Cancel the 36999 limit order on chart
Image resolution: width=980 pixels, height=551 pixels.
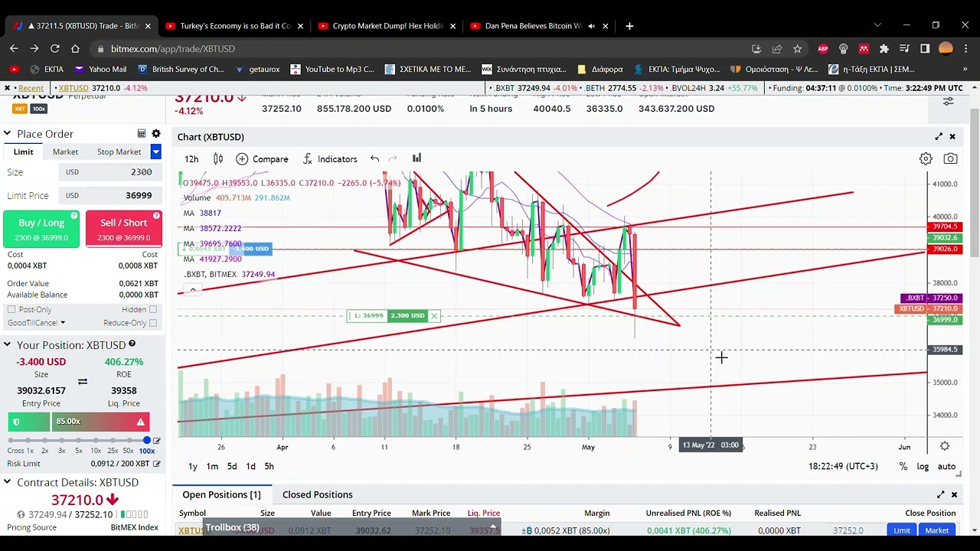click(434, 315)
